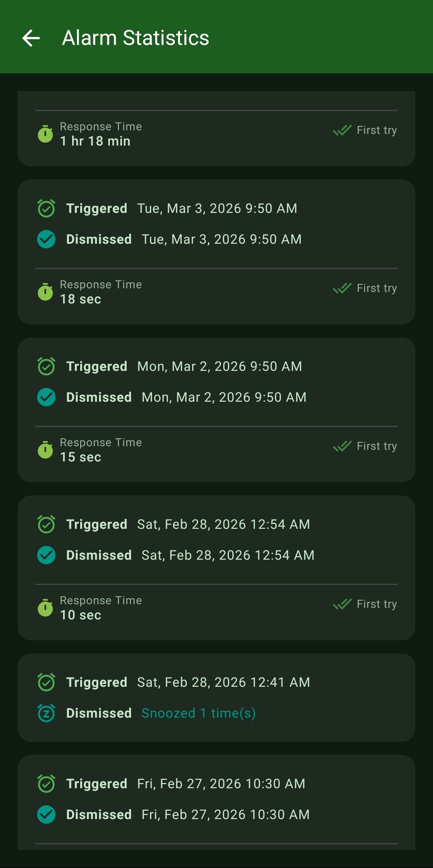Click the alarm icon beside Fri, Feb 27 Triggered
Screen dimensions: 433x868
click(x=46, y=784)
